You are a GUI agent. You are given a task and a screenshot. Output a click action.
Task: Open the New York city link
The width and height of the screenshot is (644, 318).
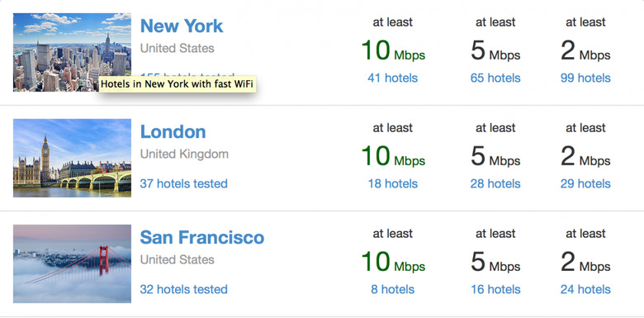(x=182, y=26)
